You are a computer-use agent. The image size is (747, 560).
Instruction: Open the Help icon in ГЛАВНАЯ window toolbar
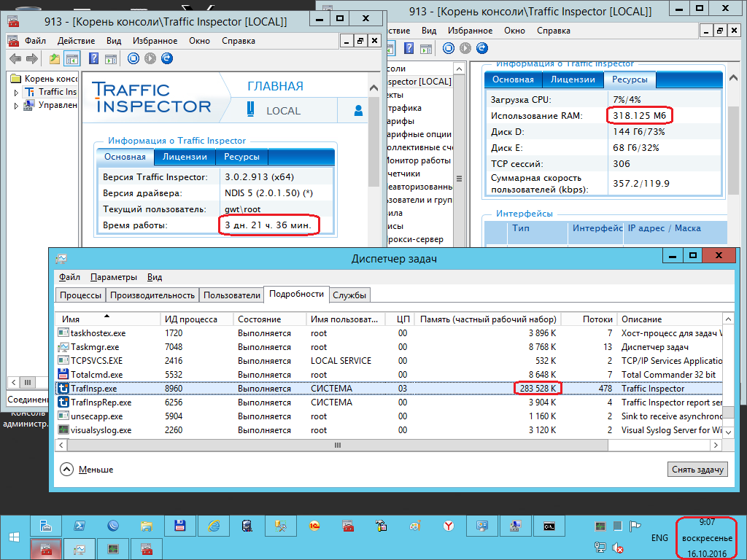tap(94, 58)
